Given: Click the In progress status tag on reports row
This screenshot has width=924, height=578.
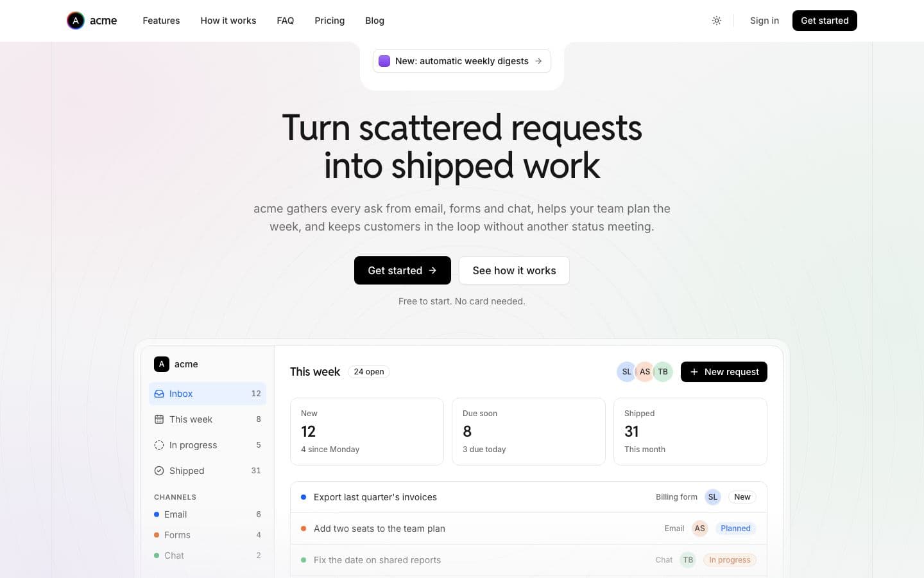Looking at the screenshot, I should coord(730,560).
